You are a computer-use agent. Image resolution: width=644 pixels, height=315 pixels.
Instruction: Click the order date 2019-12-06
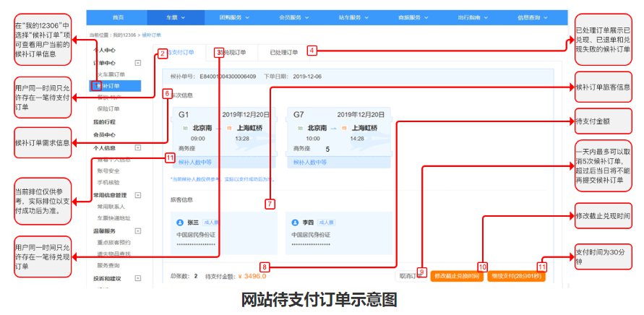tap(307, 77)
